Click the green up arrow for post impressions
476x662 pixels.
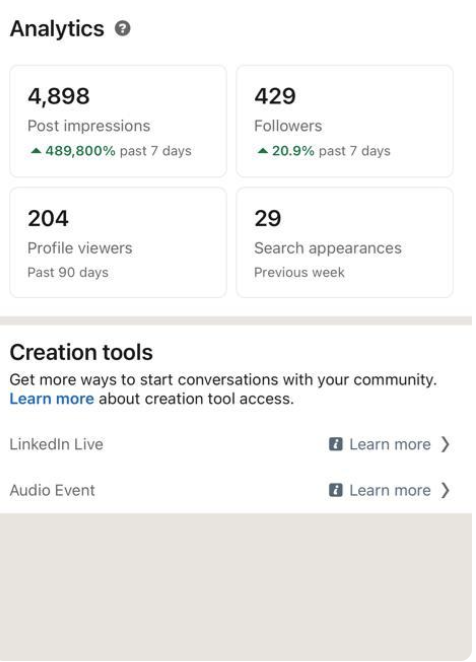36,151
